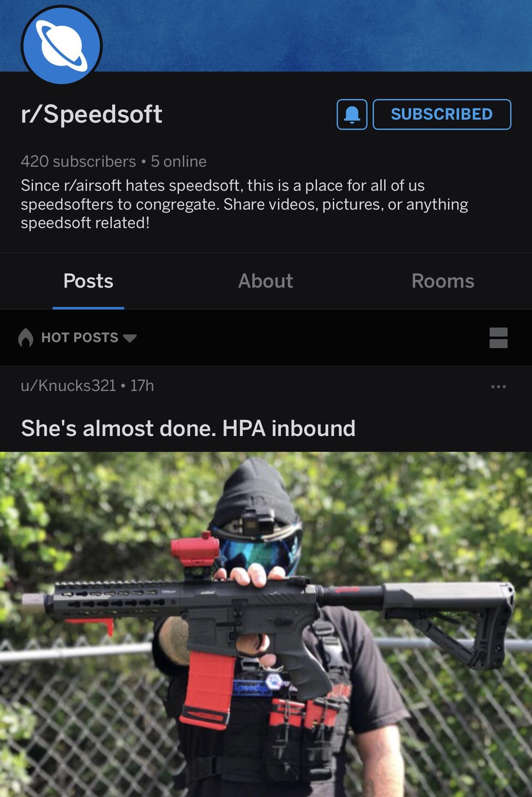This screenshot has width=532, height=797.
Task: Click the 5 online members indicator
Action: tap(179, 162)
